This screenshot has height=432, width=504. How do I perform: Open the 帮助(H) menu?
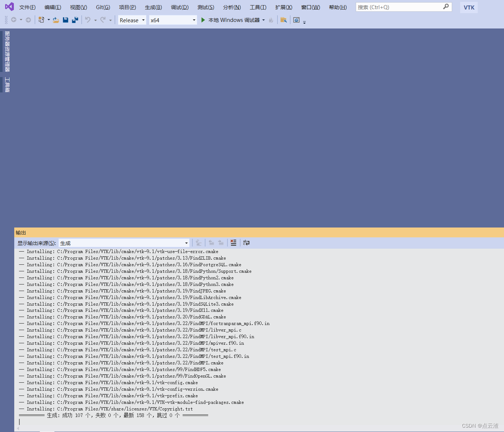(338, 7)
